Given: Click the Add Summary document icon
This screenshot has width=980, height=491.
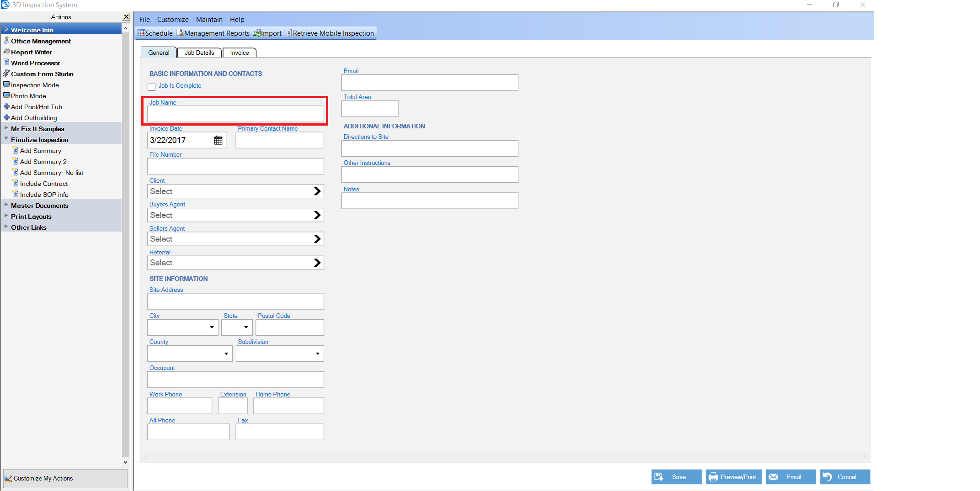Looking at the screenshot, I should (x=16, y=150).
